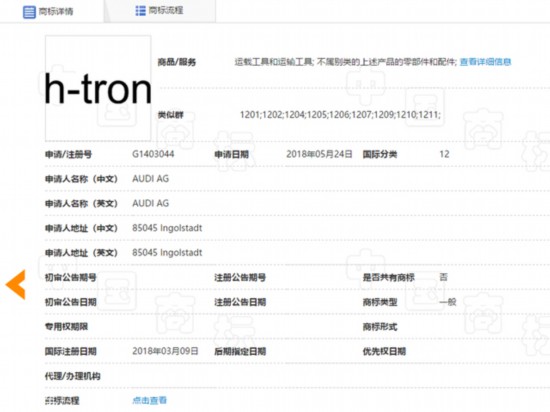Click the 初审公告期号 label

tap(71, 277)
